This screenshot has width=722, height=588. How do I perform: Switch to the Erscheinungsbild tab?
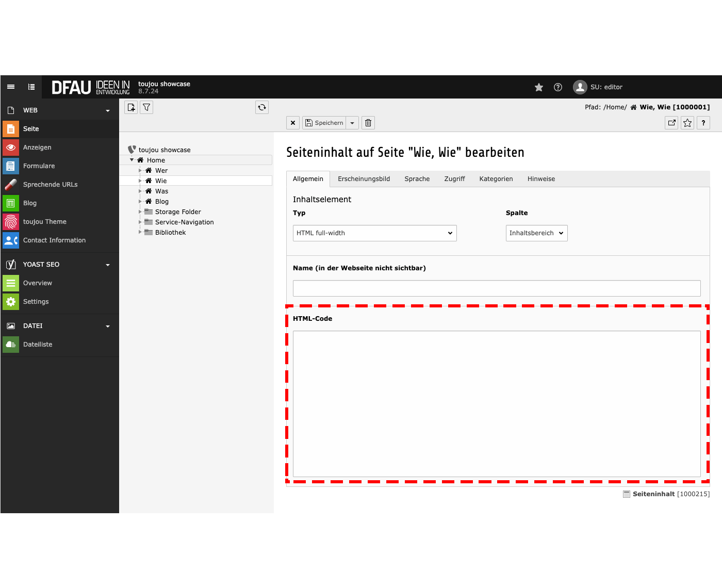click(364, 179)
